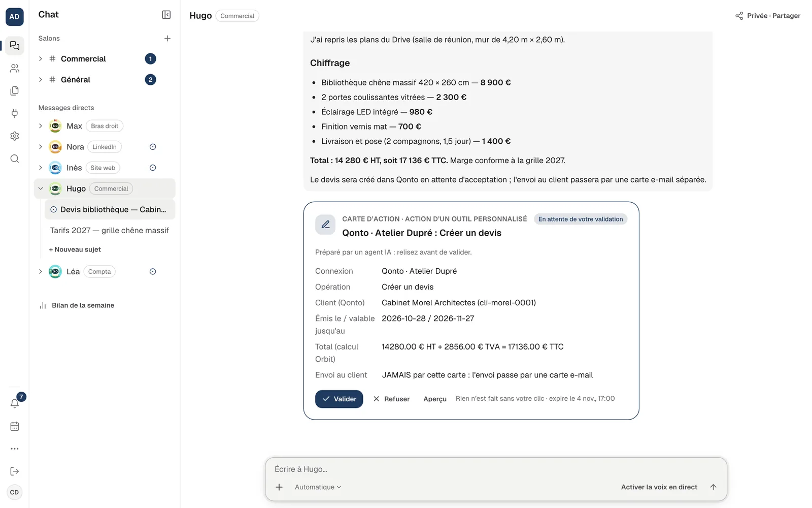The height and width of the screenshot is (508, 812).
Task: Open the plug connections icon
Action: tap(15, 113)
